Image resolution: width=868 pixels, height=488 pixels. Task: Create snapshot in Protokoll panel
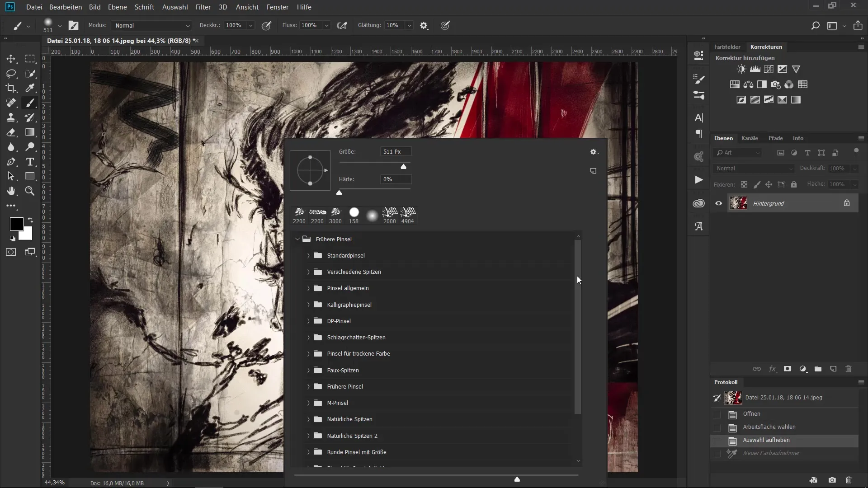[832, 480]
